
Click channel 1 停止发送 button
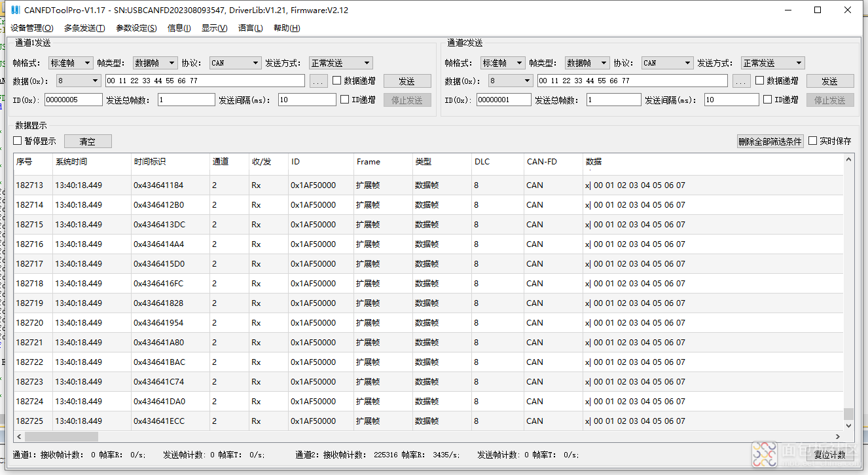click(407, 100)
